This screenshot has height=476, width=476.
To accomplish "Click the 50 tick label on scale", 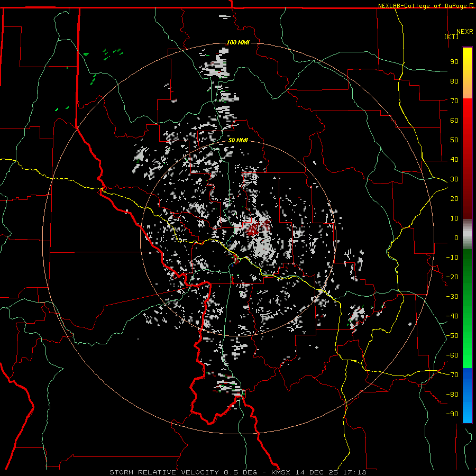I will pos(454,140).
